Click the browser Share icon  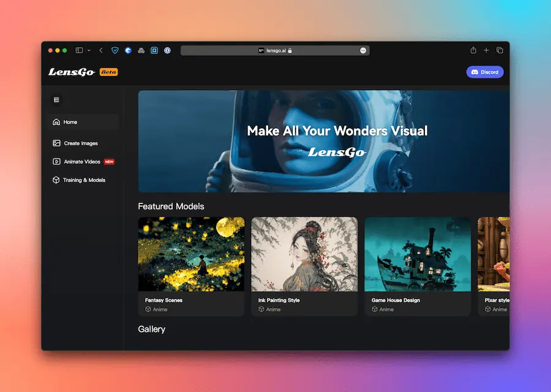point(473,50)
